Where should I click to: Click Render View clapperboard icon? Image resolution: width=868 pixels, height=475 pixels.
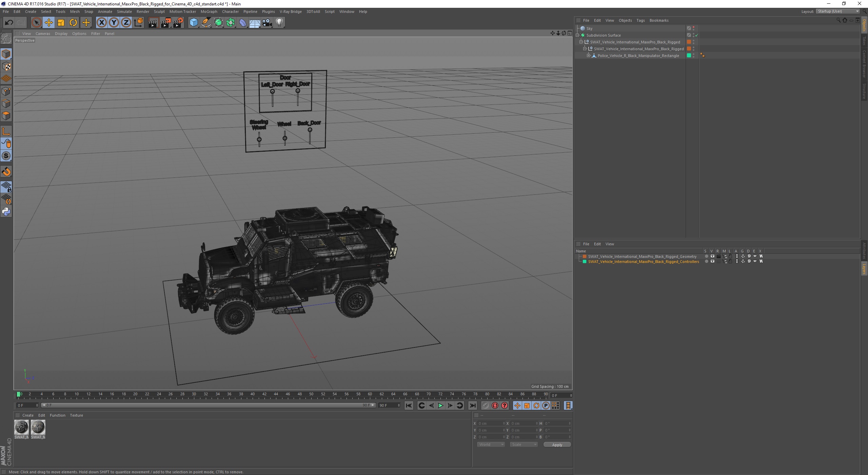pos(154,23)
